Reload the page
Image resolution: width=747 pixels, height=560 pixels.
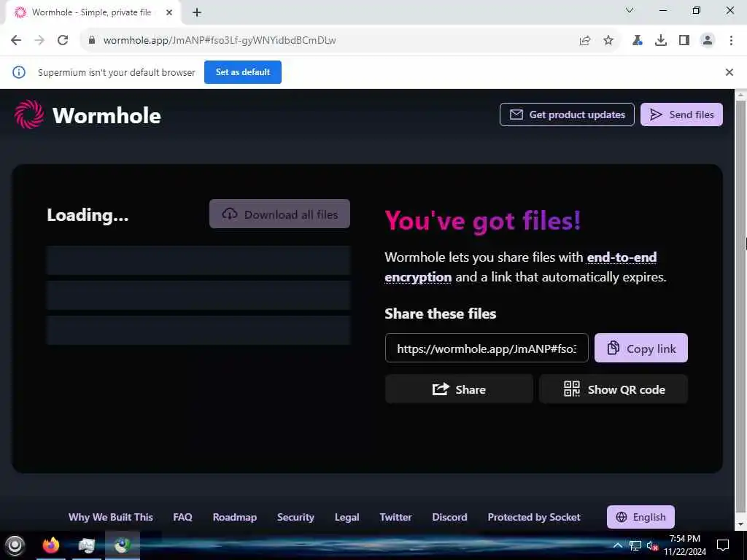[x=63, y=40]
